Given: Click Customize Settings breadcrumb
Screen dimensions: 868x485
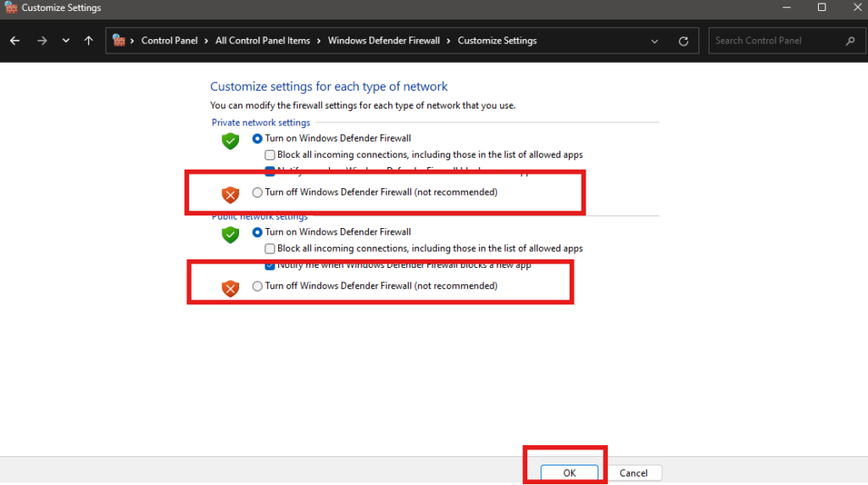Looking at the screenshot, I should (x=497, y=41).
